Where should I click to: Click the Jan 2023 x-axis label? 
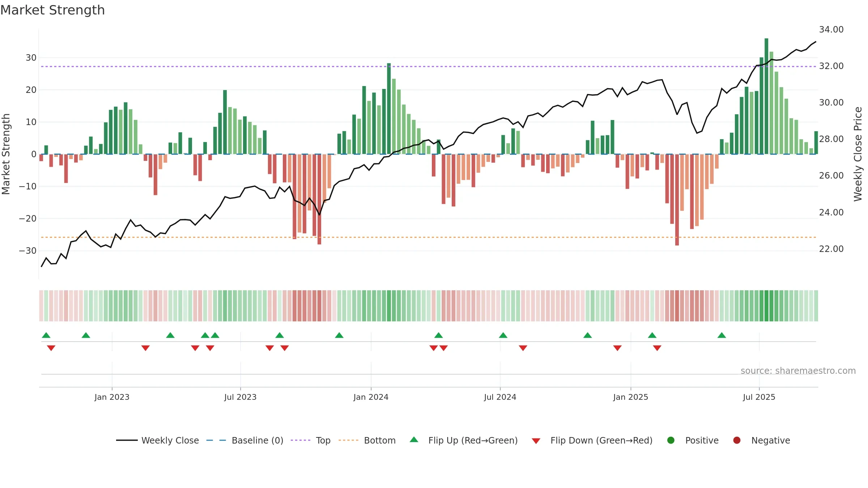point(112,397)
